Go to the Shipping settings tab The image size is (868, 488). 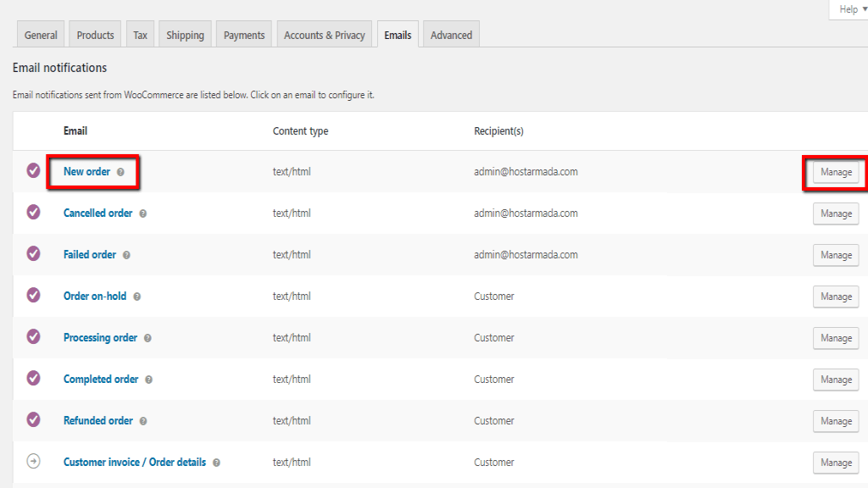click(x=185, y=35)
